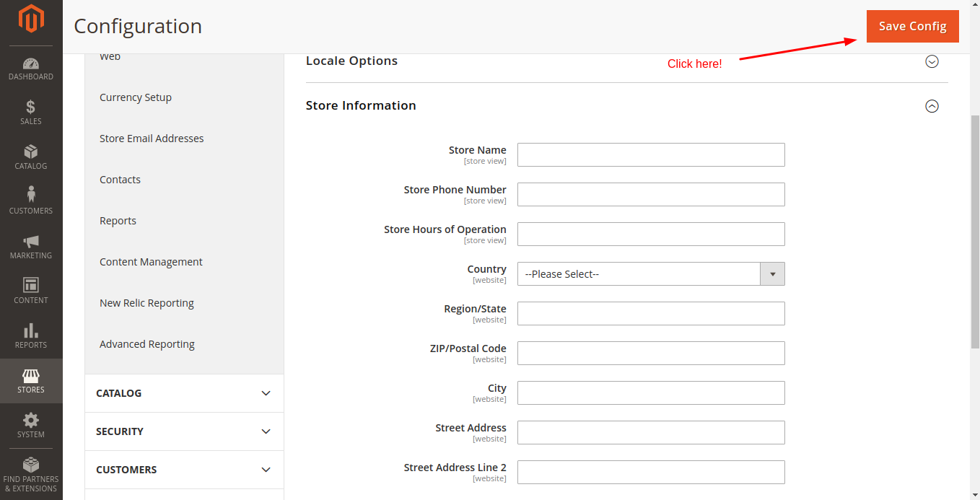Expand the CATALOG settings group
This screenshot has width=980, height=500.
click(184, 393)
